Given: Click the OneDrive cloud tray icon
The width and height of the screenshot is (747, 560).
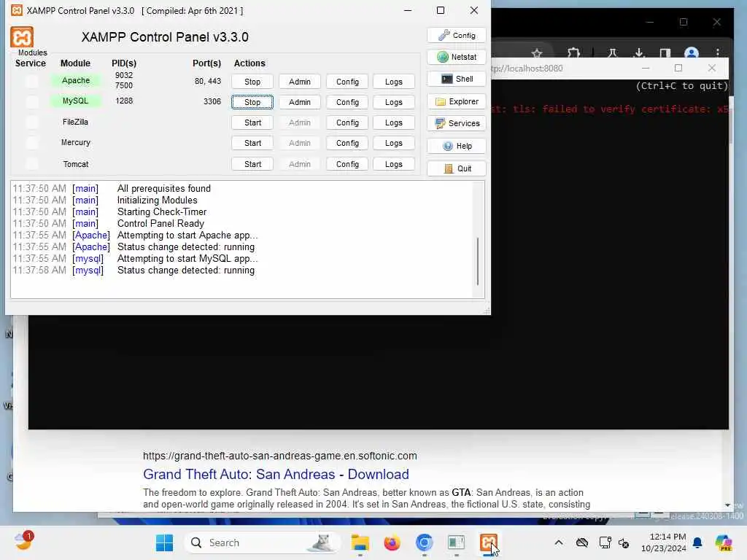Looking at the screenshot, I should tap(581, 542).
